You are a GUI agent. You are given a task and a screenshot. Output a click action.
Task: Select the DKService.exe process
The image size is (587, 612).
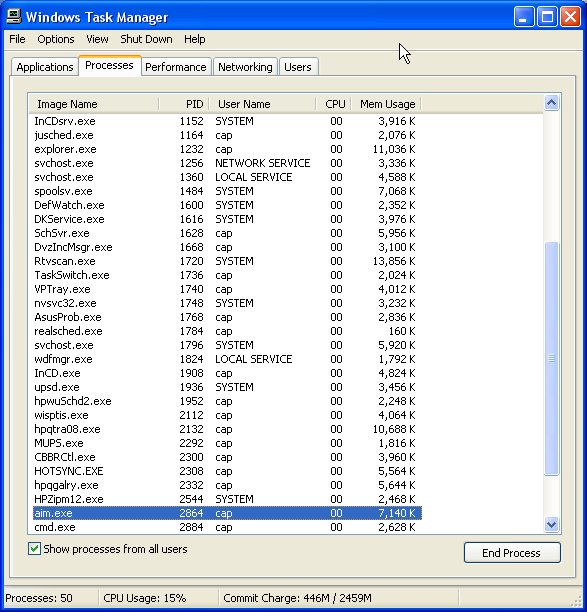click(227, 219)
